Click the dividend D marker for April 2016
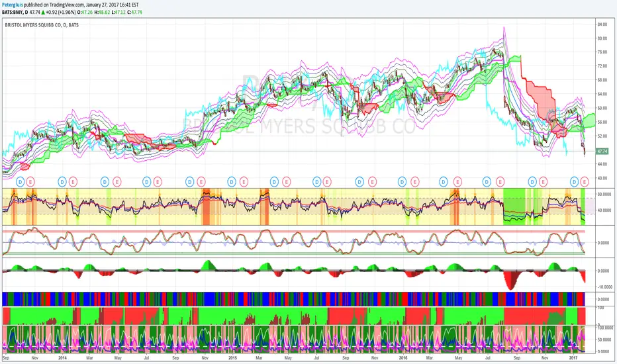The width and height of the screenshot is (617, 364). point(444,182)
